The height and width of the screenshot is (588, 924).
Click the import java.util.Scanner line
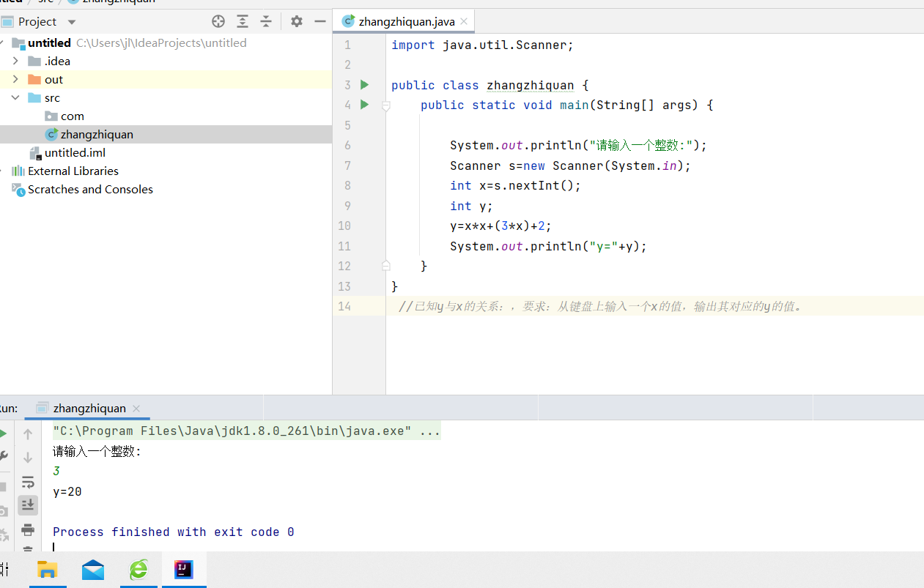pos(482,45)
